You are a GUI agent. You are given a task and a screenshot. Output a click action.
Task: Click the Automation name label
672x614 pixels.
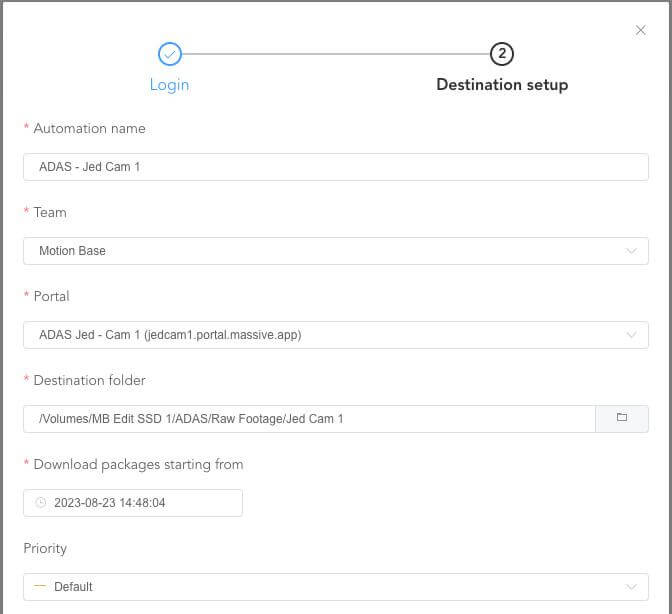[x=90, y=129]
